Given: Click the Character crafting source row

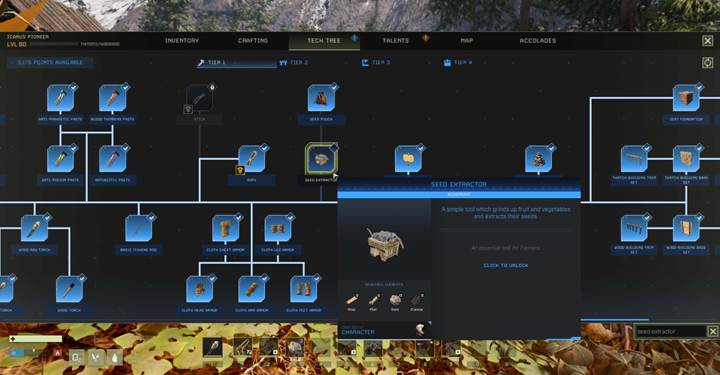Looking at the screenshot, I should [384, 330].
